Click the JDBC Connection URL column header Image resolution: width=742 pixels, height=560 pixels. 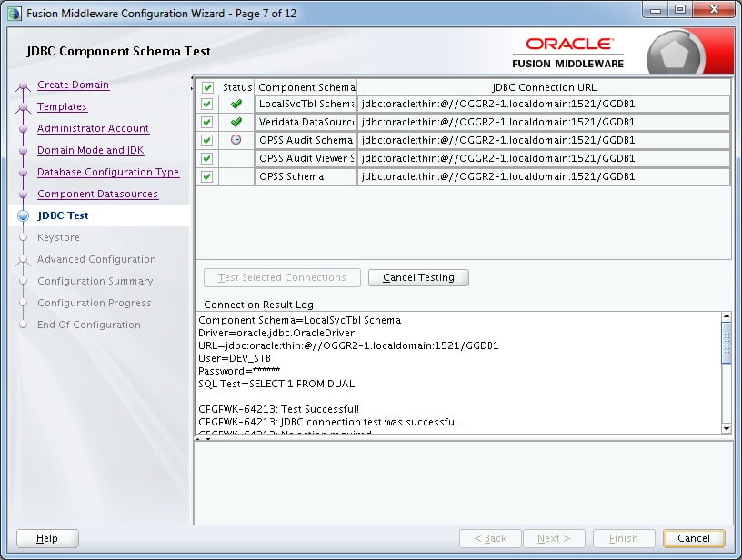544,87
